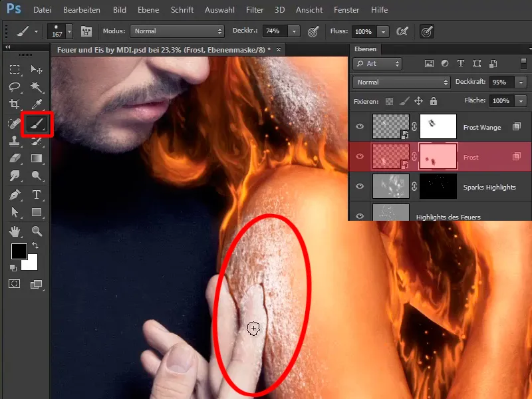Screen dimensions: 532x399
Task: Switch to the Ebenen panel tab
Action: [365, 49]
